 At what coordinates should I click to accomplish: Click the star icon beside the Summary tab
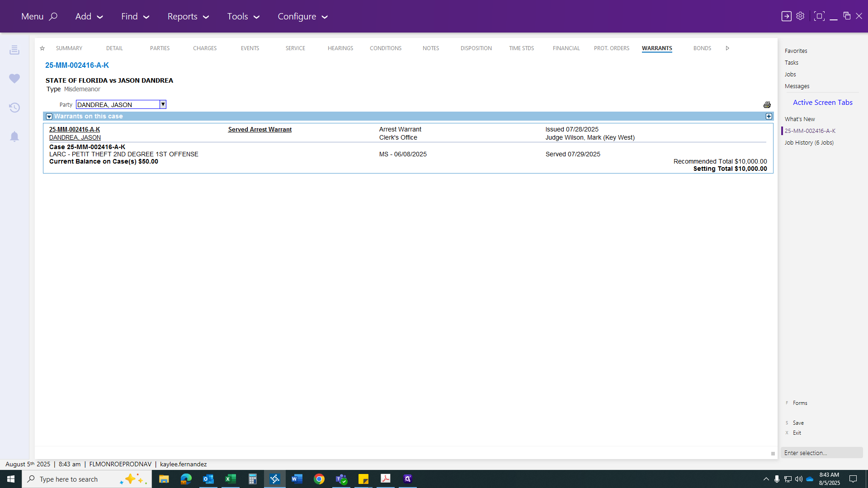coord(42,48)
